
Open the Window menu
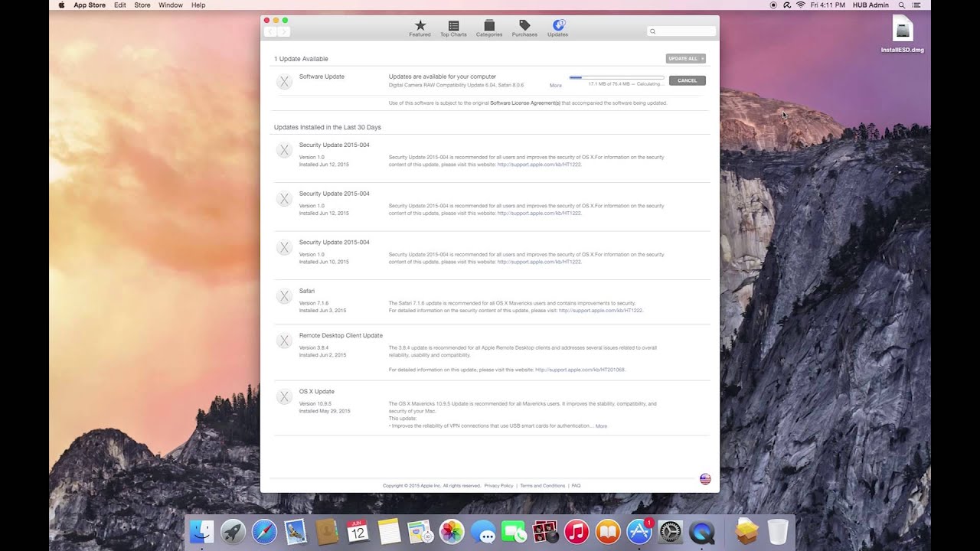(171, 5)
